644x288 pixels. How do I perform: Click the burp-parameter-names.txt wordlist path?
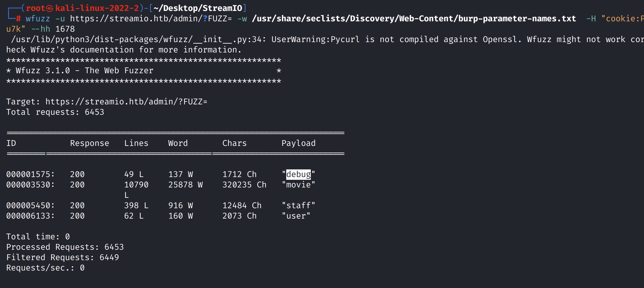414,19
